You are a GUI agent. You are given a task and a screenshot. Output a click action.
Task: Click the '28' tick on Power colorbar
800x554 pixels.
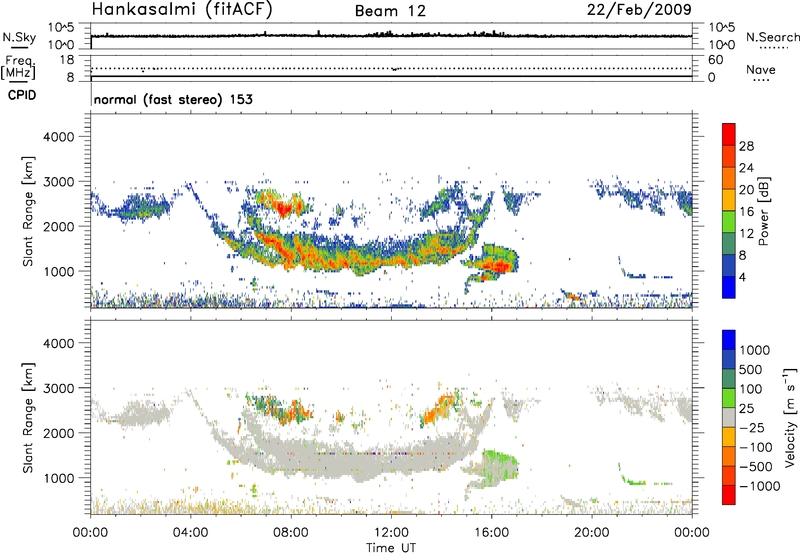click(x=746, y=146)
